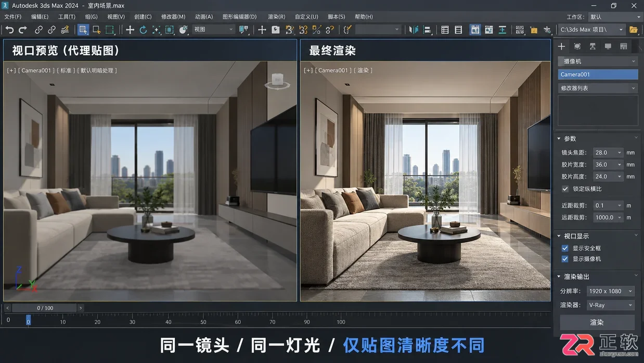
Task: Open the 摄像机 category dropdown
Action: click(x=598, y=61)
